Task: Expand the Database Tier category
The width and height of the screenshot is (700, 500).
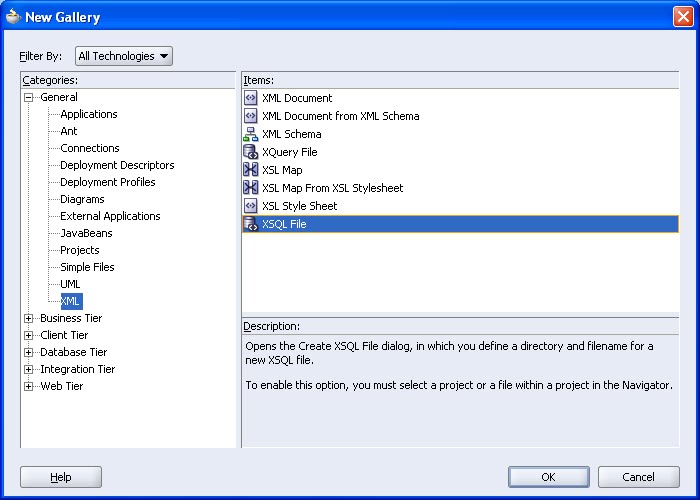Action: [29, 352]
